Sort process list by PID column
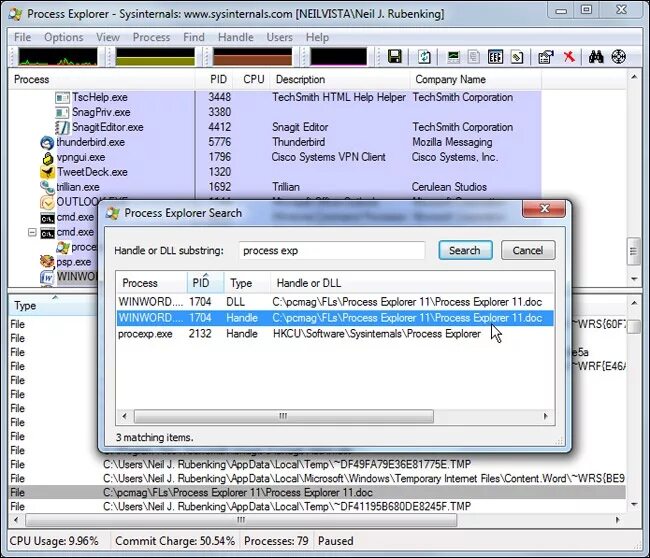This screenshot has height=558, width=650. point(214,79)
